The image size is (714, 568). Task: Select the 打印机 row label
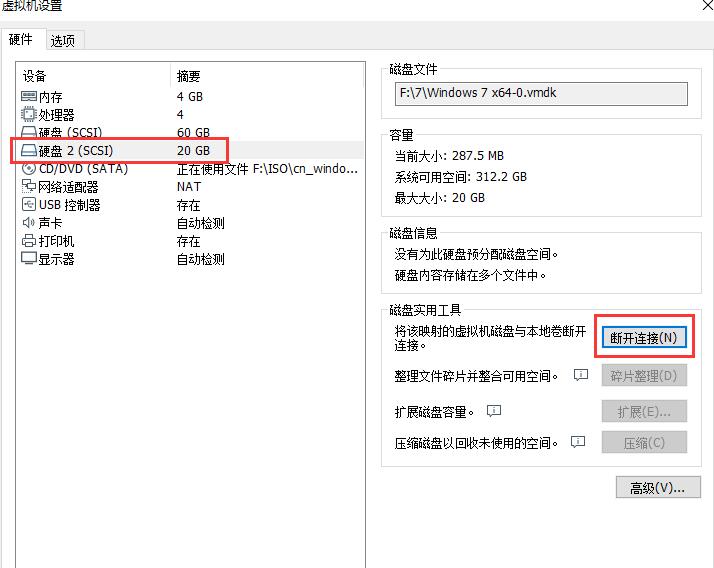56,241
